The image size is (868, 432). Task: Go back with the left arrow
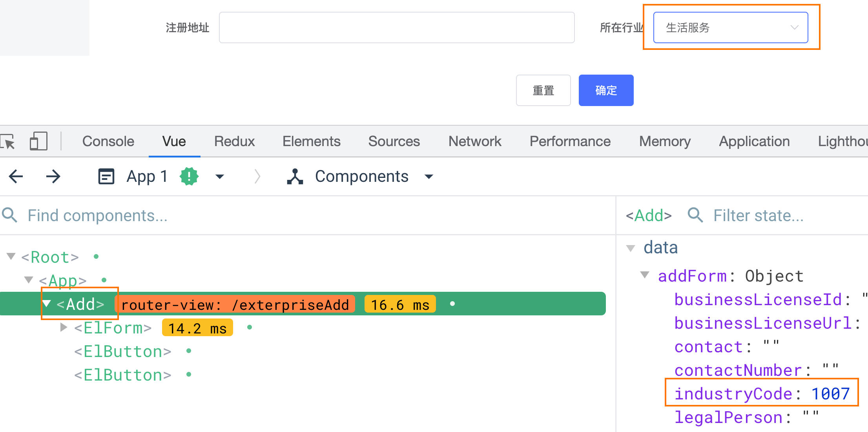click(16, 176)
